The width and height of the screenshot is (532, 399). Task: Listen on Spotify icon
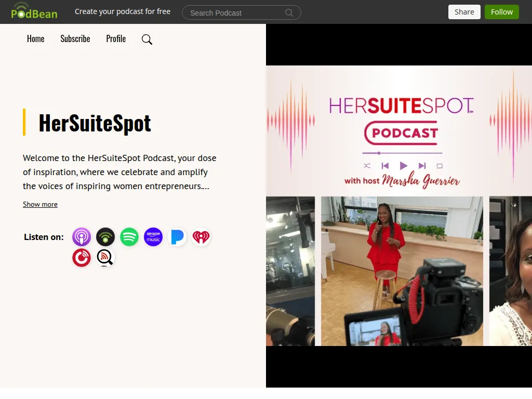tap(129, 237)
